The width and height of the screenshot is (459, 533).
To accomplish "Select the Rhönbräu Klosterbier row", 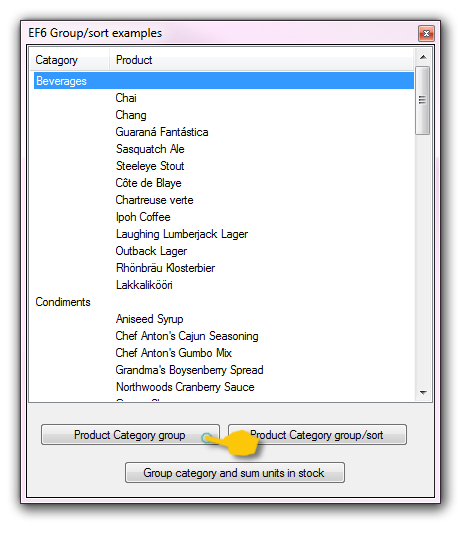I will coord(224,268).
